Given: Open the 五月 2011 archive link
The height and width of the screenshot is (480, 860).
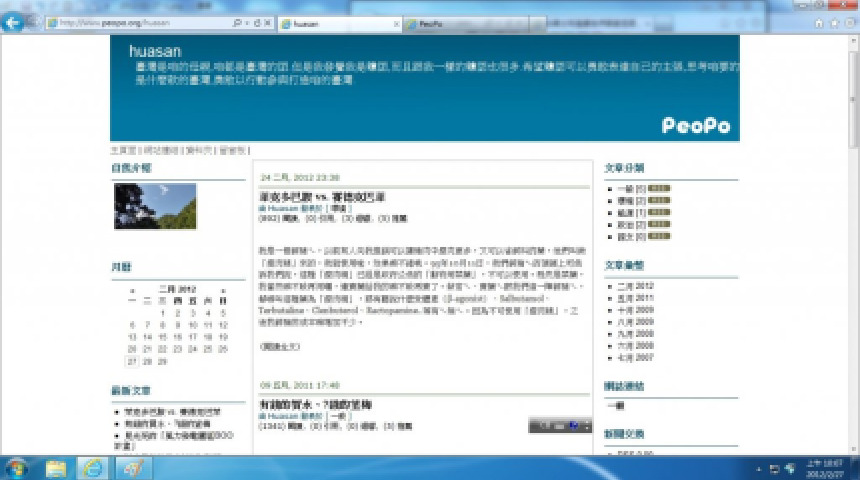Looking at the screenshot, I should pyautogui.click(x=635, y=298).
